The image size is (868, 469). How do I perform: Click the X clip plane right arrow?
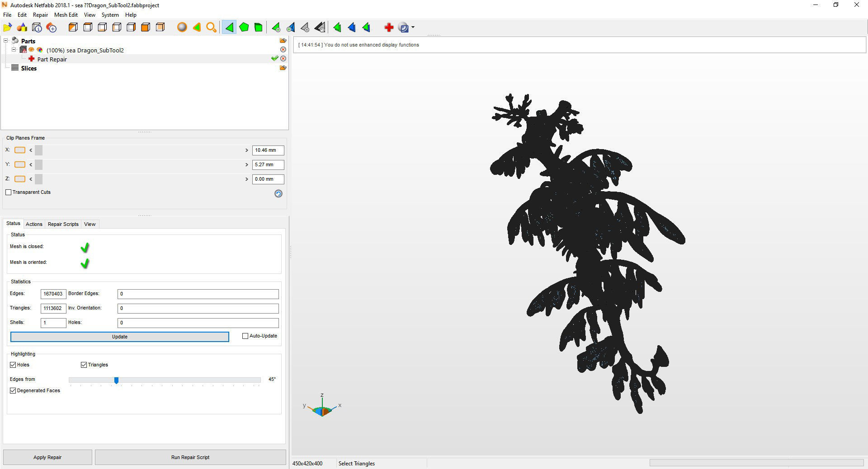pyautogui.click(x=247, y=150)
